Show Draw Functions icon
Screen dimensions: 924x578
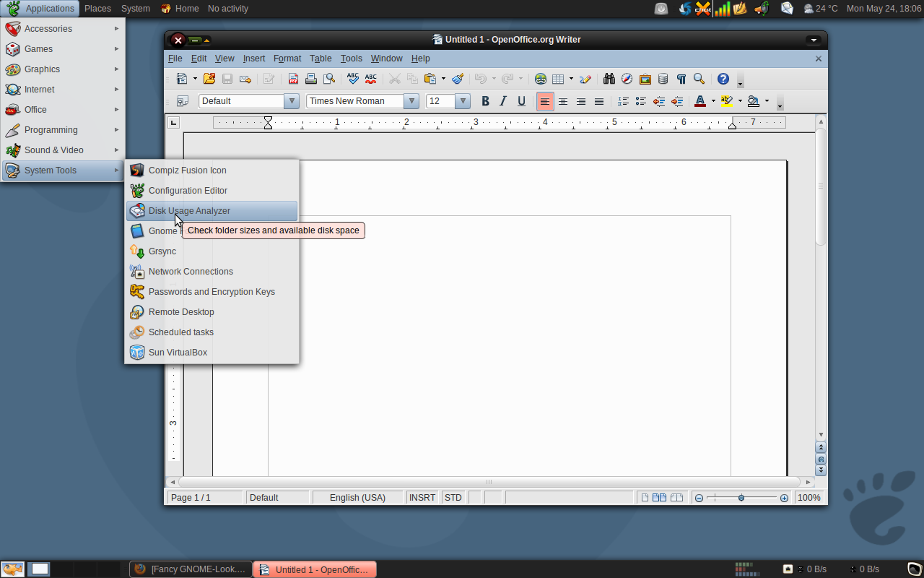585,79
